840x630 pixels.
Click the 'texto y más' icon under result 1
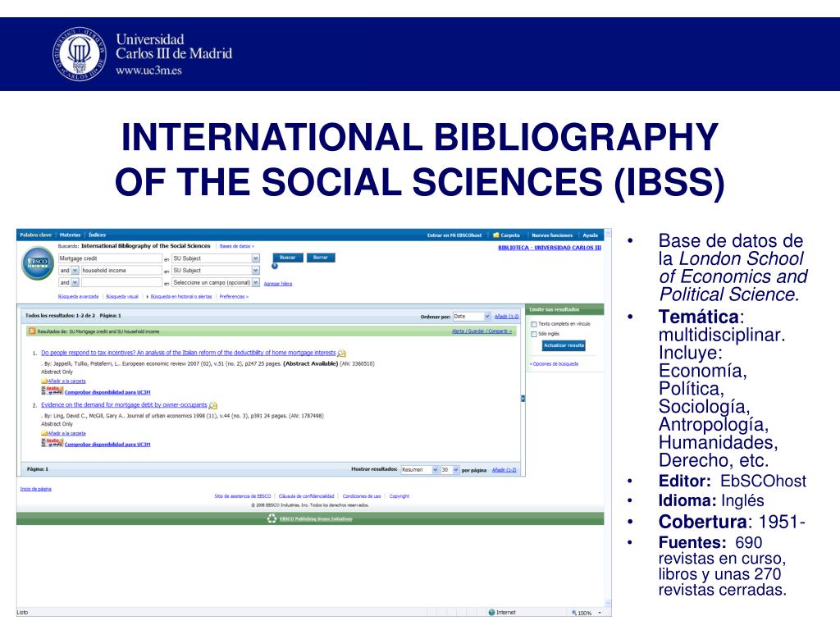pos(52,390)
